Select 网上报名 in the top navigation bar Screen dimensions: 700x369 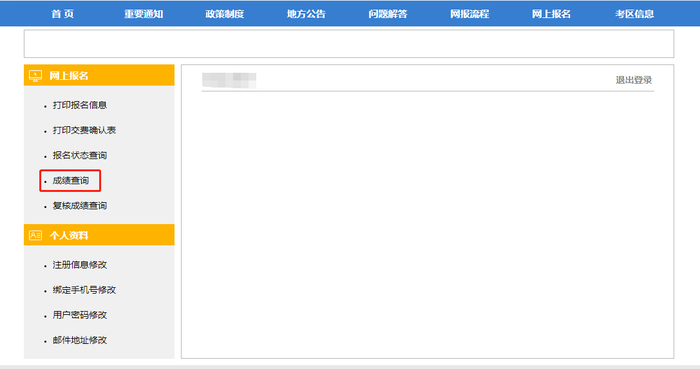[551, 14]
